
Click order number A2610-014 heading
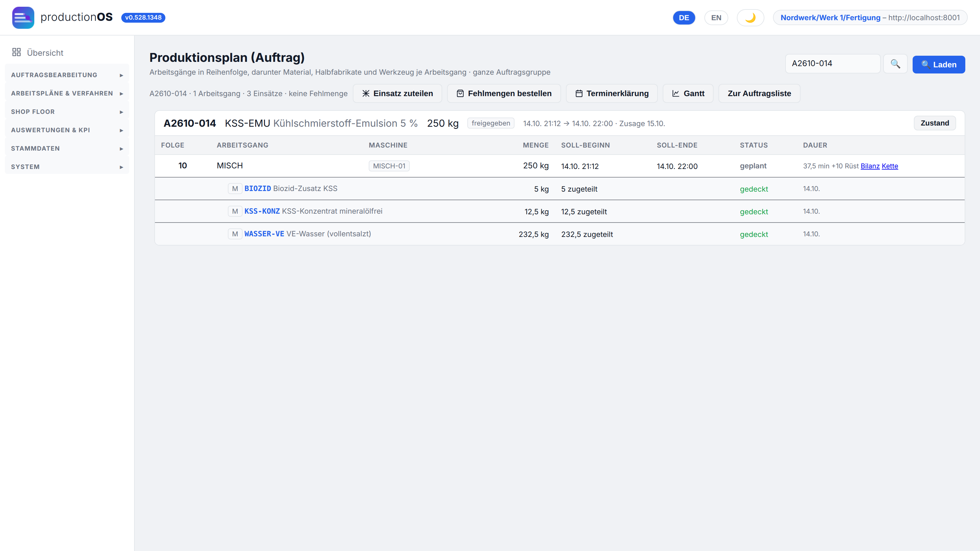coord(190,123)
